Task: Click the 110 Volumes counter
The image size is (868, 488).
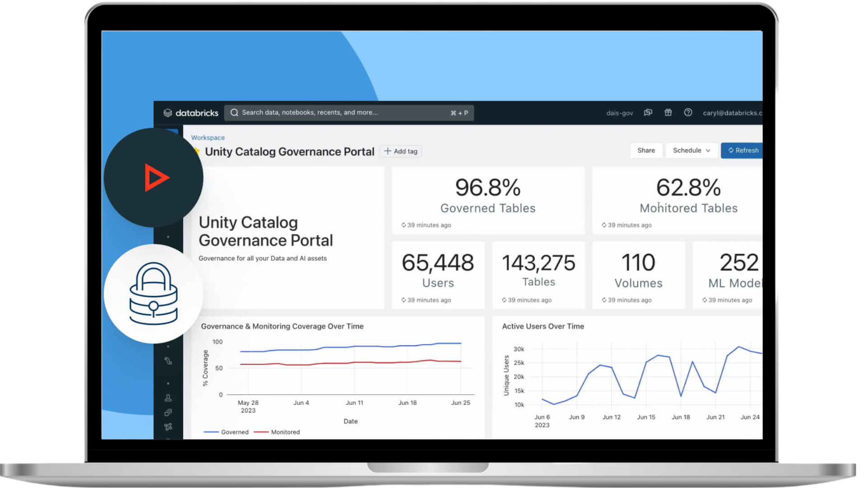Action: click(x=638, y=275)
